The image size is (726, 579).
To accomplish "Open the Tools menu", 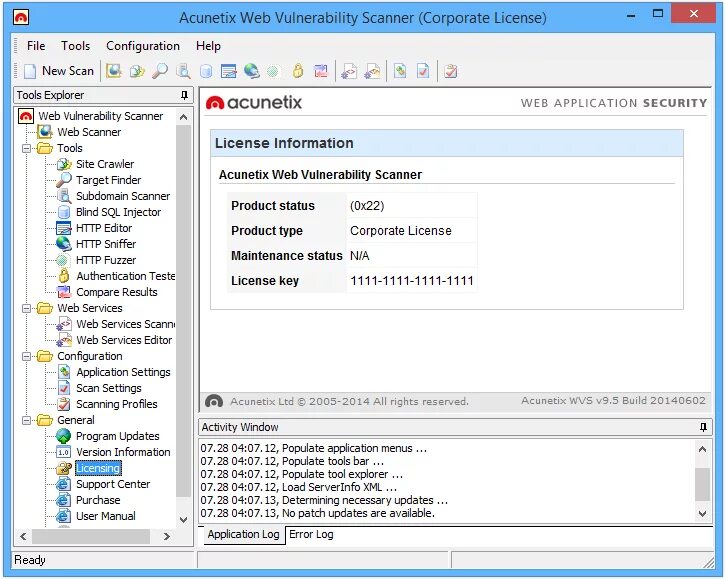I will click(75, 46).
